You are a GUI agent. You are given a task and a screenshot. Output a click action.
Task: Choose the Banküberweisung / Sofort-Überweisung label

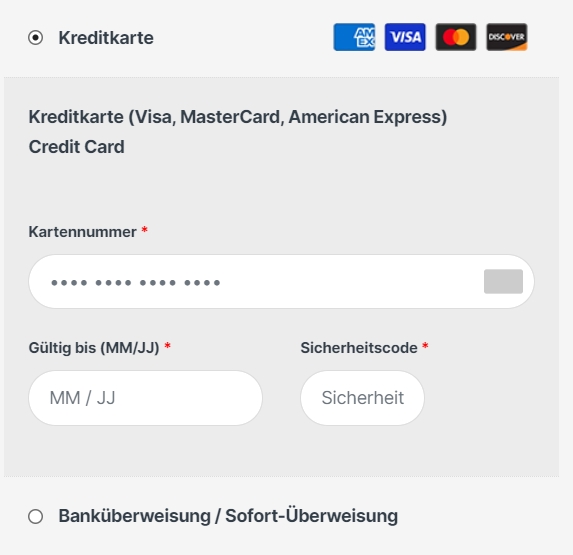[228, 516]
